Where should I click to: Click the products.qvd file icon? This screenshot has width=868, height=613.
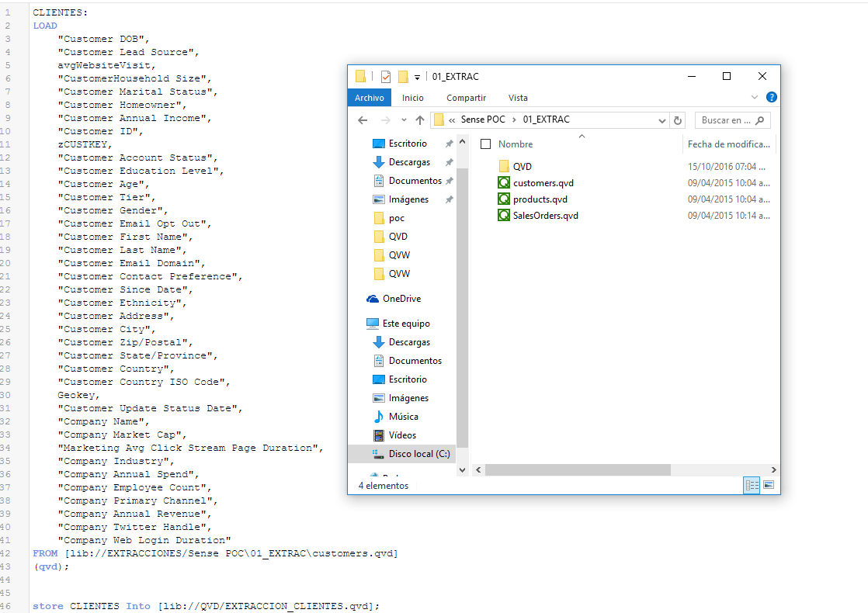(505, 199)
